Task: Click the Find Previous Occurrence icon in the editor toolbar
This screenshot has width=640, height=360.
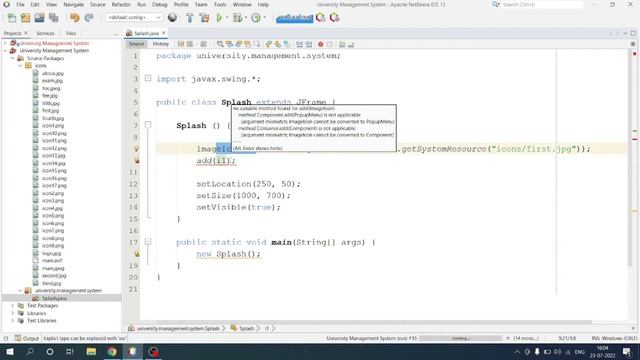Action: point(230,44)
